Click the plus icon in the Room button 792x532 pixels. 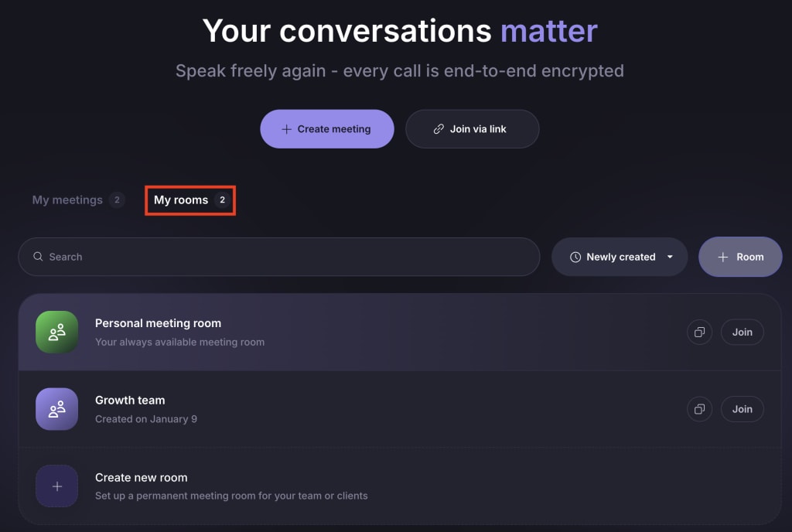[x=724, y=256]
